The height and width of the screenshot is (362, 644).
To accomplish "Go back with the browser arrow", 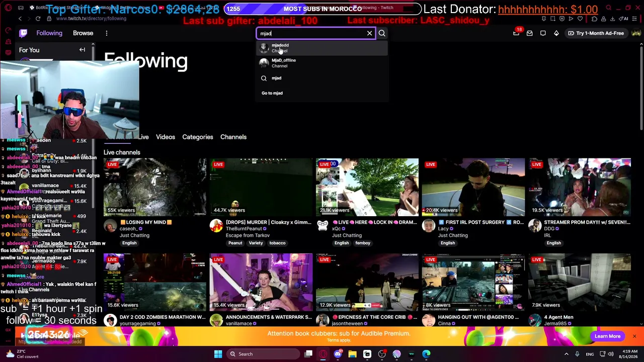I will [x=20, y=19].
